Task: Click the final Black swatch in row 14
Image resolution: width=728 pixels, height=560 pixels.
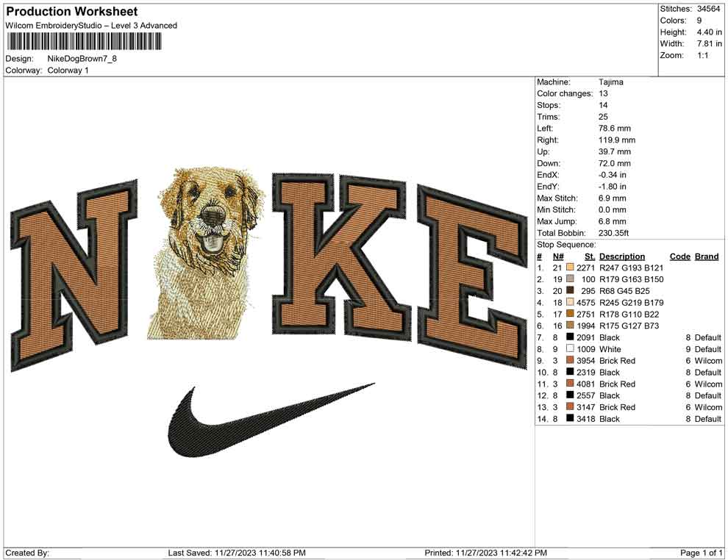Action: [x=569, y=419]
